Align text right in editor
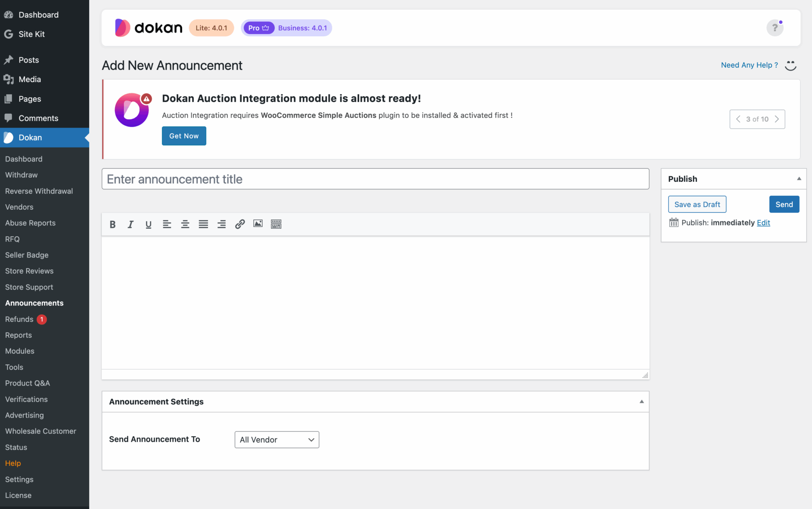The width and height of the screenshot is (812, 509). click(222, 224)
